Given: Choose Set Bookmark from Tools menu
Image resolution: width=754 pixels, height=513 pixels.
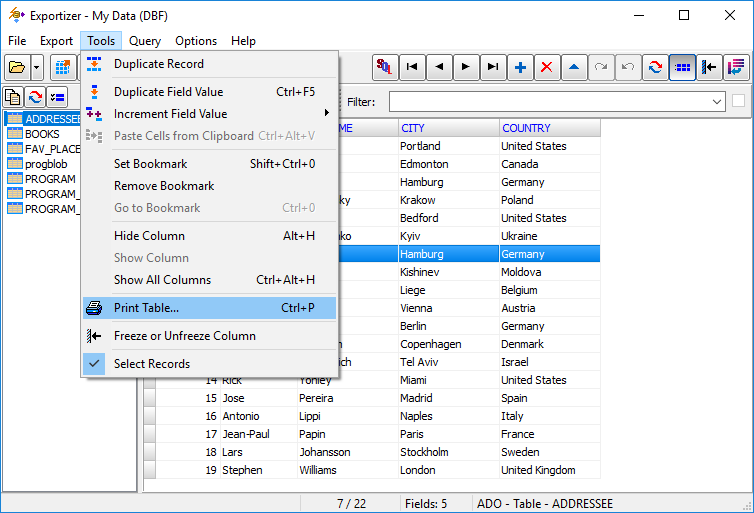Looking at the screenshot, I should click(210, 164).
